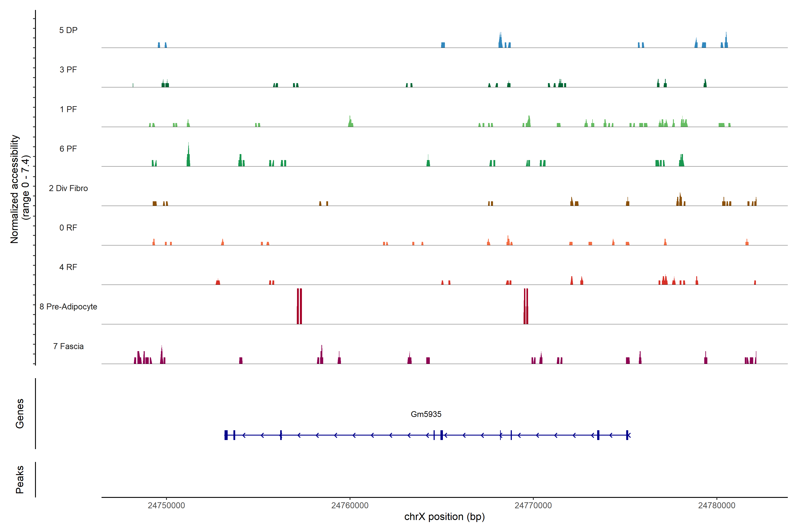The image size is (798, 532).
Task: Click the 24750000 axis tick label
Action: click(x=166, y=505)
